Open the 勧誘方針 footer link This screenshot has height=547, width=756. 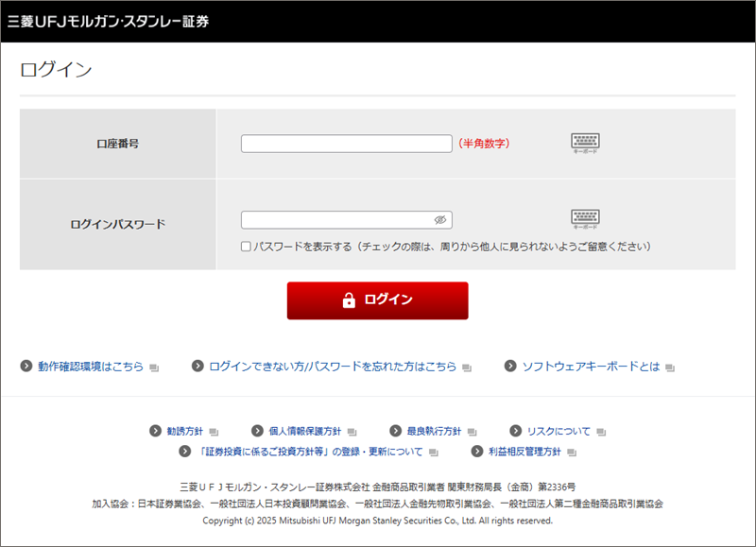184,431
